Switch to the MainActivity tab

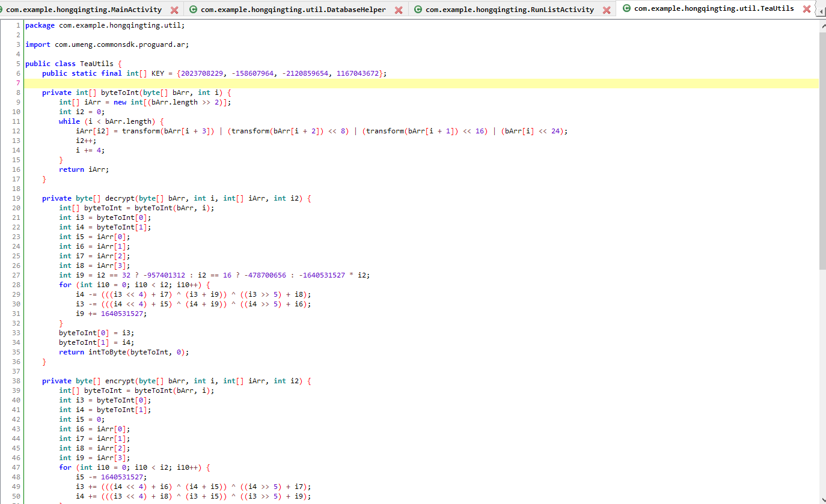coord(84,10)
